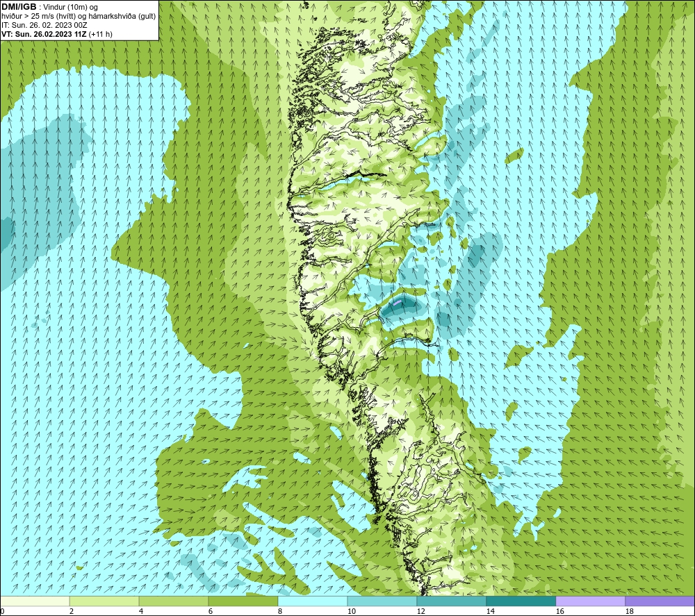The image size is (695, 616).
Task: Click the scale label "10"
Action: click(352, 611)
